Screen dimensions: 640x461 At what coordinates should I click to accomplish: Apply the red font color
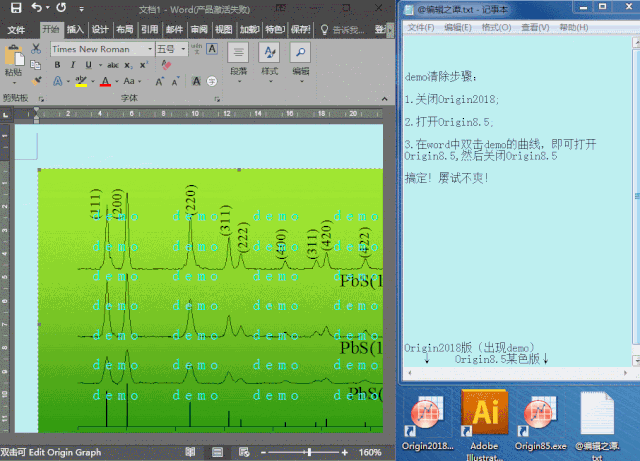(x=105, y=81)
